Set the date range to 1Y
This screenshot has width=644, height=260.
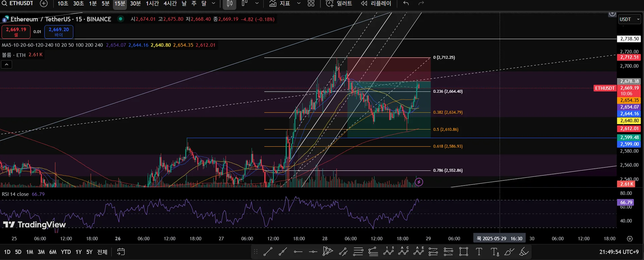pos(78,252)
